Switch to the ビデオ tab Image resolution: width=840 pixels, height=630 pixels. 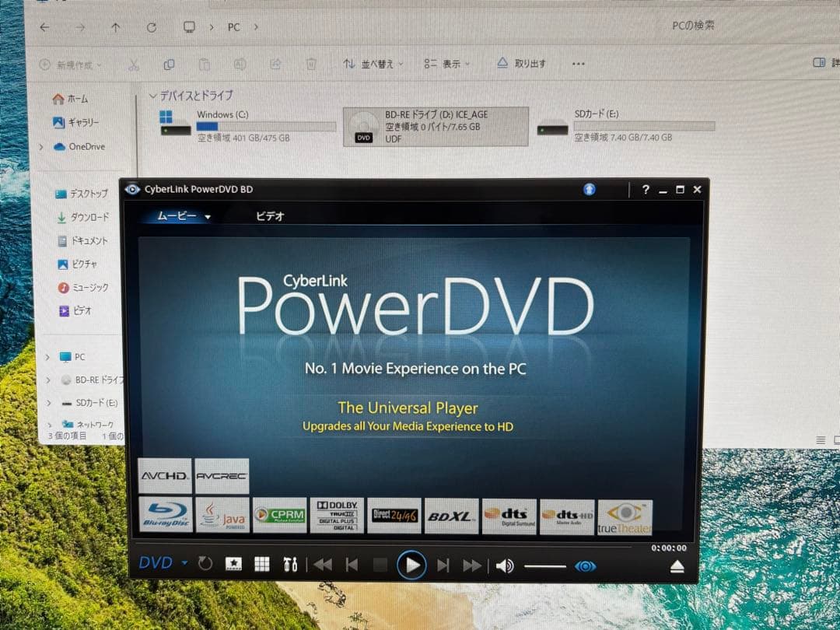tap(269, 218)
